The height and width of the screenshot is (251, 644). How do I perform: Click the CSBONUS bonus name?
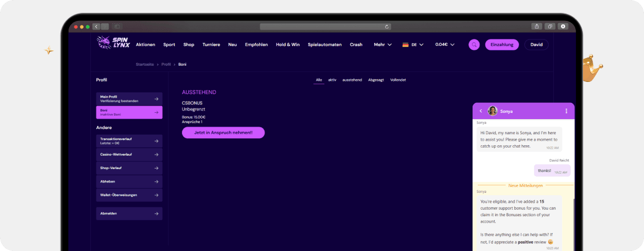(x=192, y=103)
